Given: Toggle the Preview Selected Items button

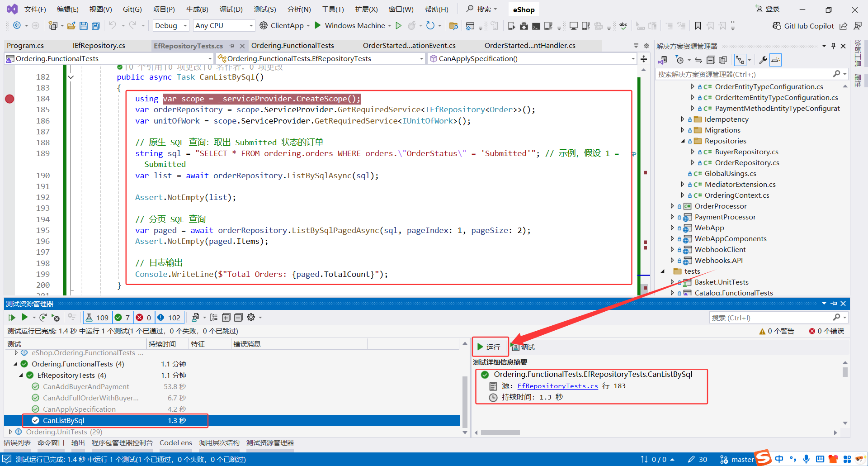Looking at the screenshot, I should coord(775,60).
